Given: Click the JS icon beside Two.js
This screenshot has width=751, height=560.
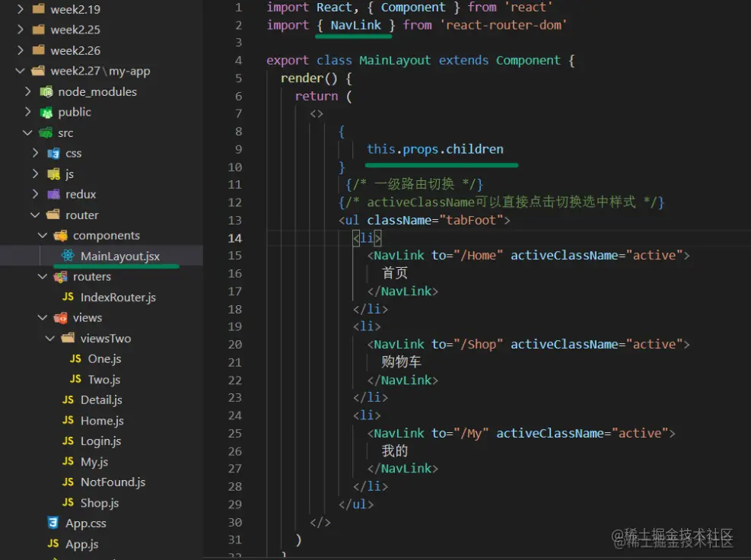Looking at the screenshot, I should point(75,379).
